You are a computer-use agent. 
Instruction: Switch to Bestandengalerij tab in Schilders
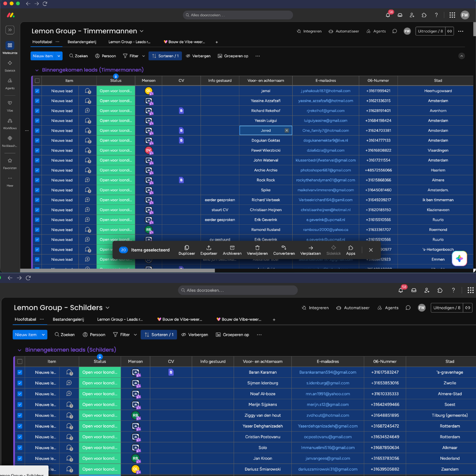[x=68, y=320]
